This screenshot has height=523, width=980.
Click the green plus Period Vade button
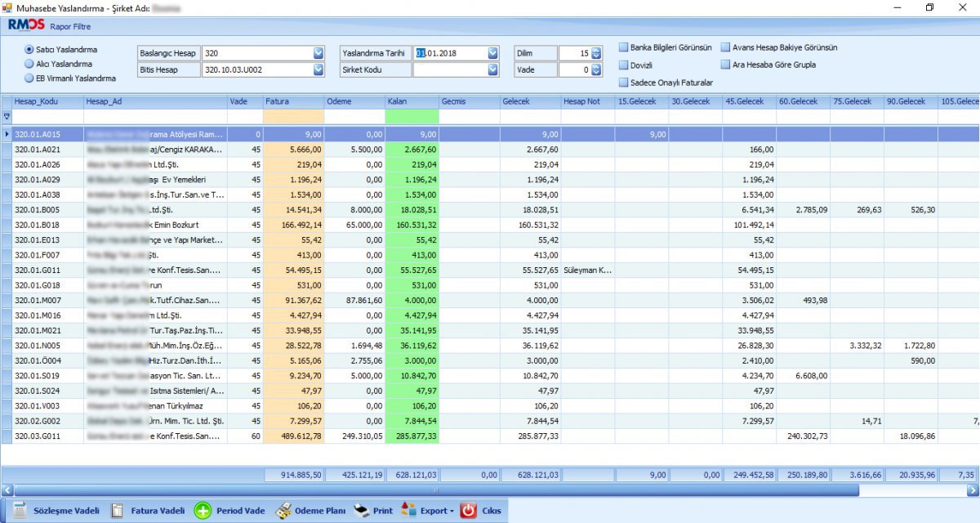coord(230,511)
